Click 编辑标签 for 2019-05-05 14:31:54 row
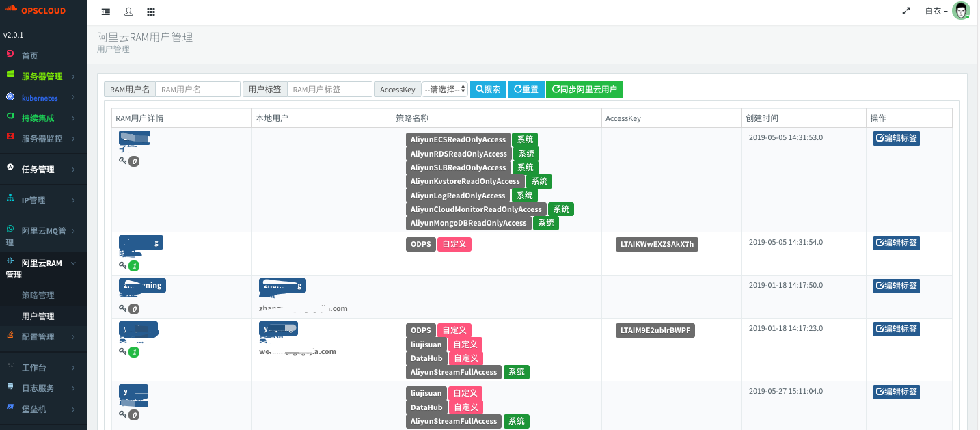This screenshot has width=980, height=430. (x=897, y=243)
